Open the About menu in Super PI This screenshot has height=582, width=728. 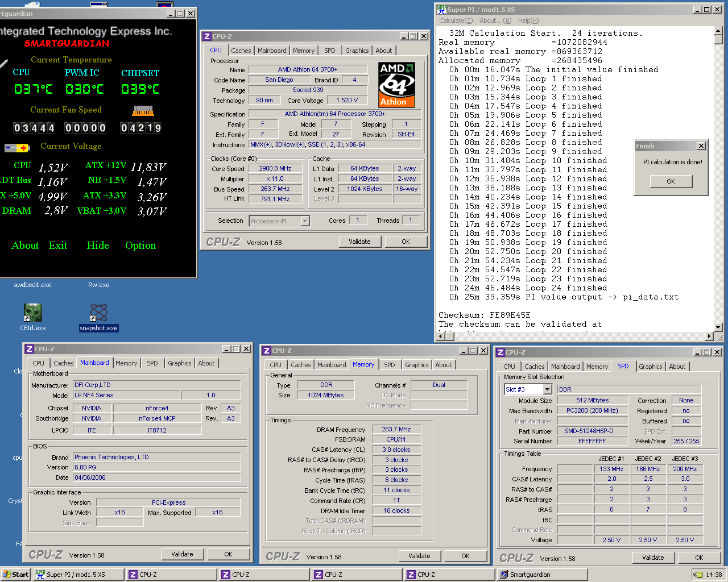(x=495, y=20)
